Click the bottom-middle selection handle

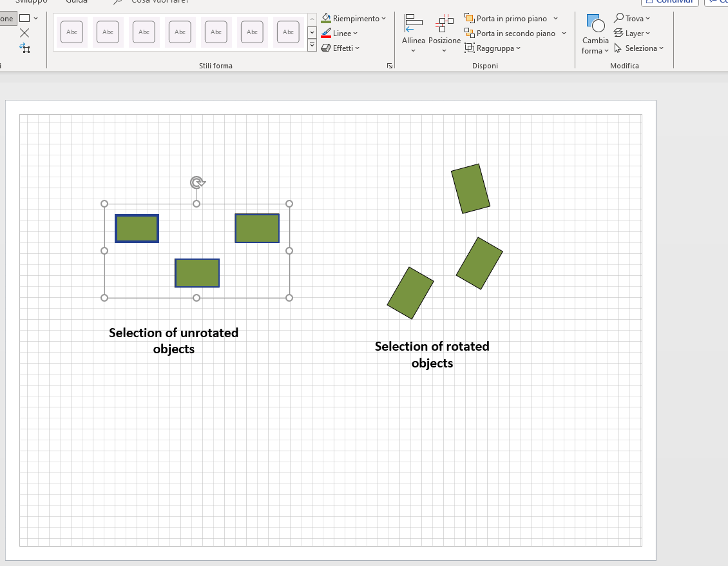pyautogui.click(x=196, y=298)
